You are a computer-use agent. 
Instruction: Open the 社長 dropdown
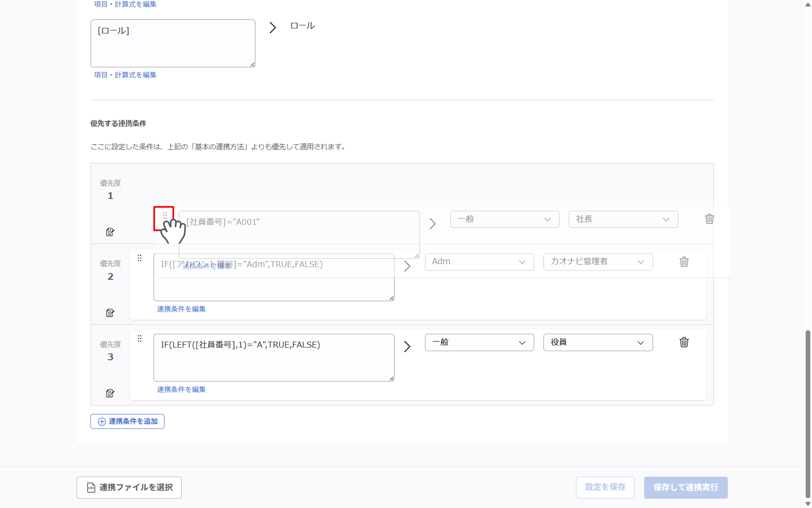tap(623, 219)
